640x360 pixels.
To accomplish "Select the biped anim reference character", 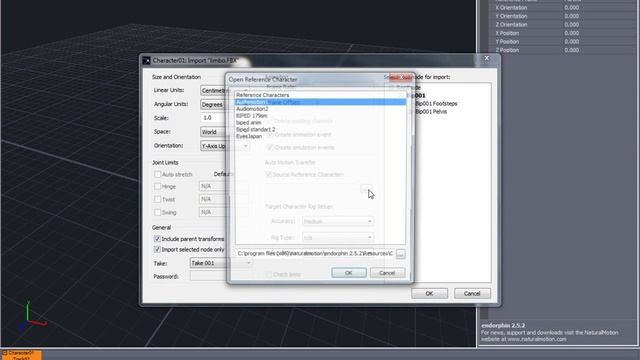I will pos(249,122).
